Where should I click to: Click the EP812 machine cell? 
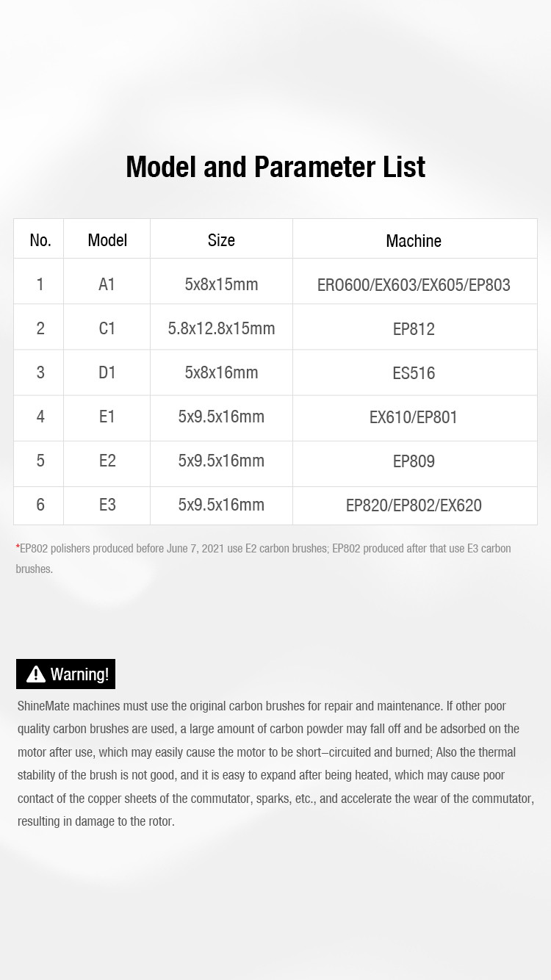tap(414, 328)
